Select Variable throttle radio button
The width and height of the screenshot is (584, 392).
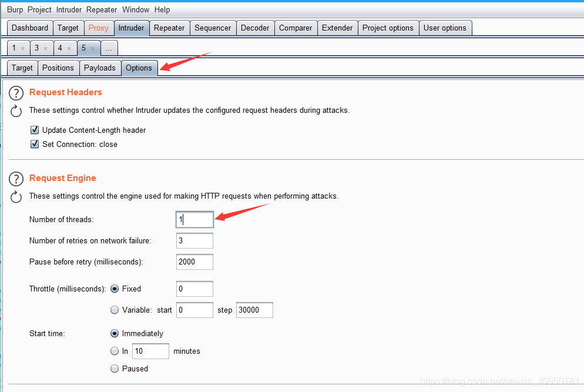tap(115, 310)
